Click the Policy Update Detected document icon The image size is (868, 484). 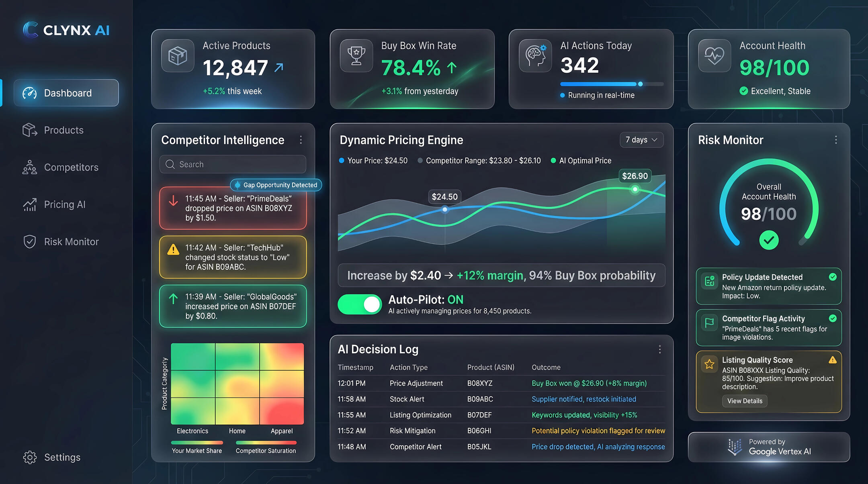(710, 280)
